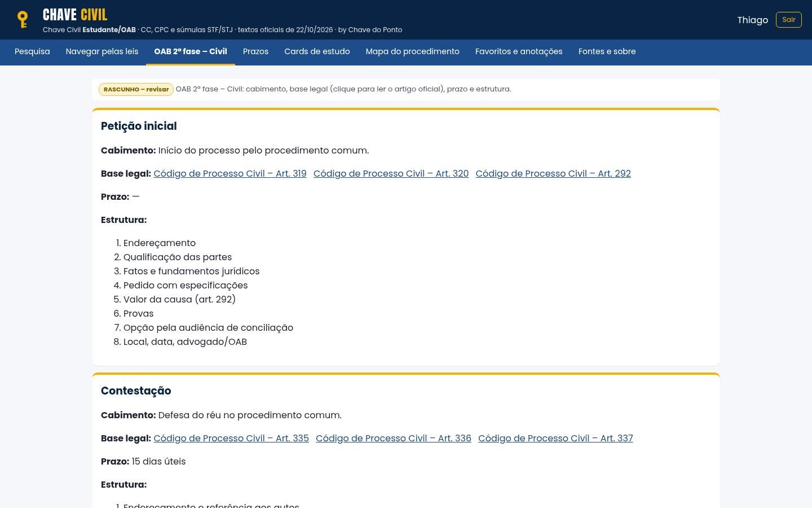Open link Código de Processo Civil – Art. 320
The width and height of the screenshot is (812, 508).
tap(391, 174)
